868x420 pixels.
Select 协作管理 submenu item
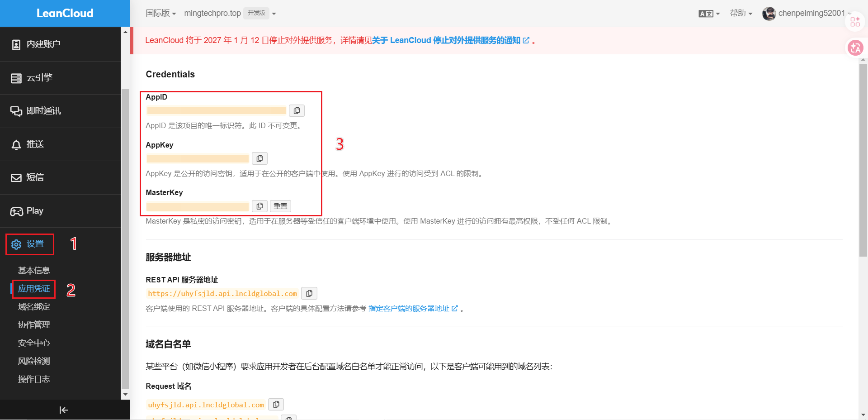coord(34,325)
